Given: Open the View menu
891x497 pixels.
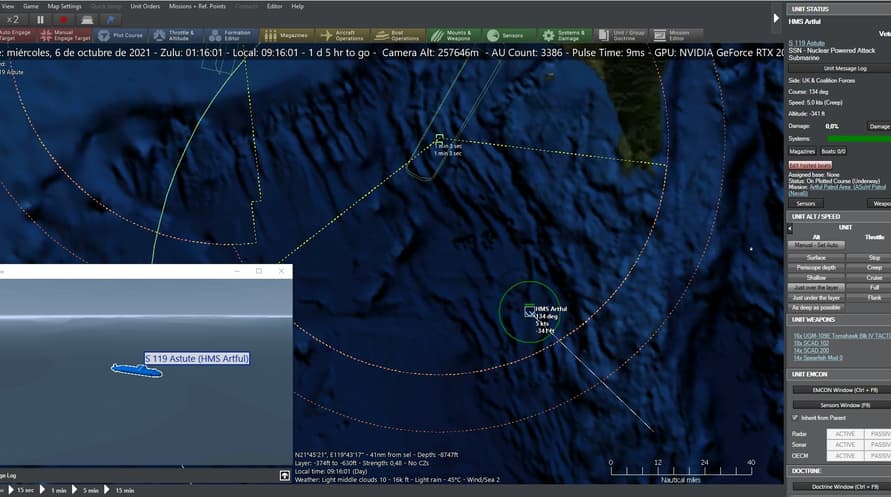Looking at the screenshot, I should [x=8, y=6].
